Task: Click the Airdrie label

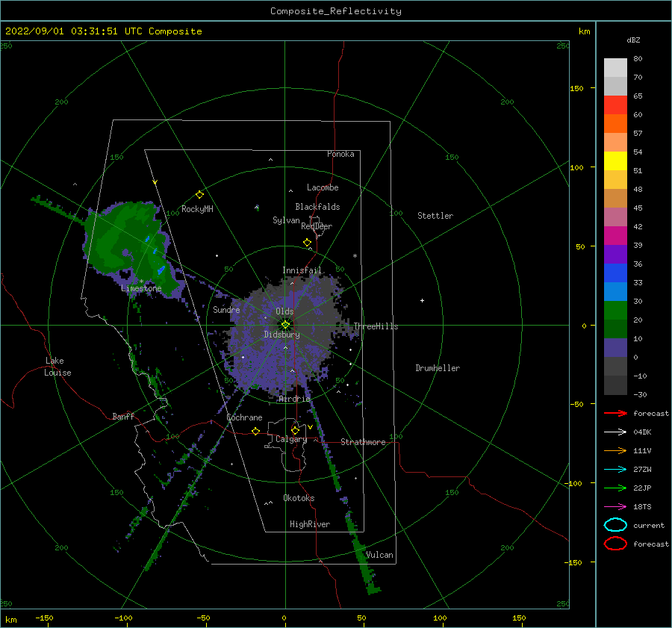Action: coord(294,399)
